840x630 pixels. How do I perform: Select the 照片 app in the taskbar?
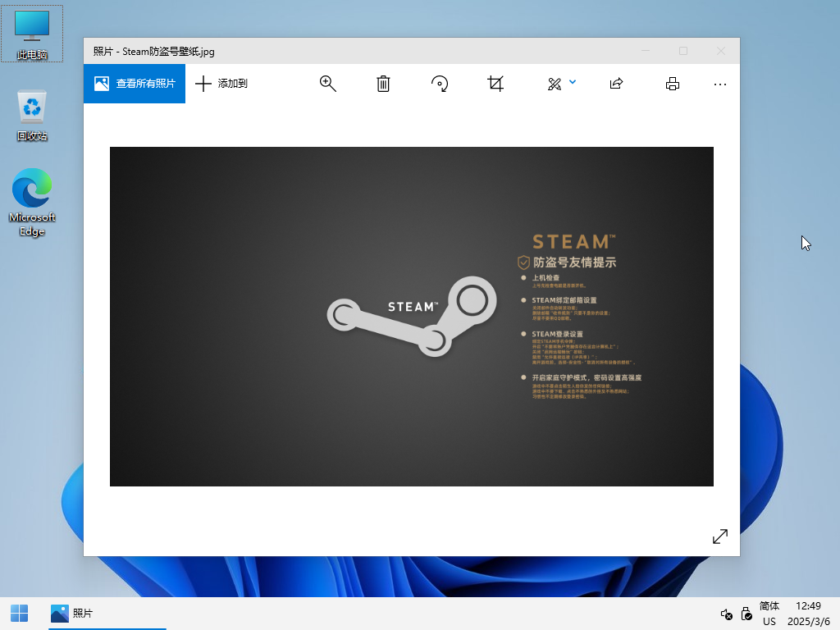(x=72, y=614)
